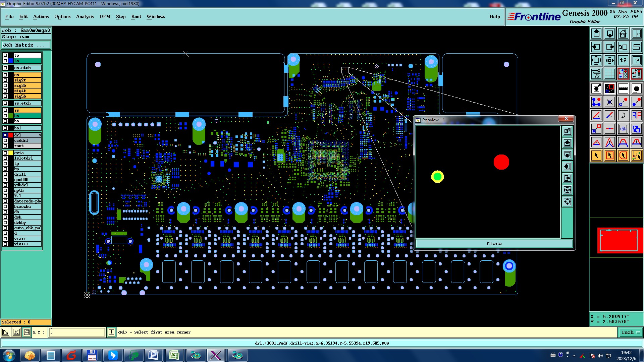Activate the net selection pointer tool
Viewport: 644px width, 362px height.
pyautogui.click(x=636, y=156)
